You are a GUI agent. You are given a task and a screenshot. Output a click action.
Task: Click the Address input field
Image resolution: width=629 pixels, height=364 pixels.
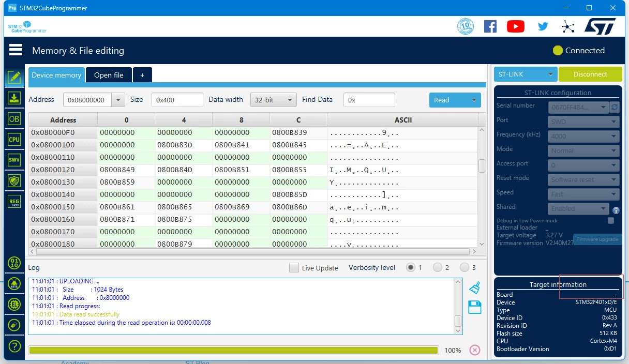click(x=87, y=100)
